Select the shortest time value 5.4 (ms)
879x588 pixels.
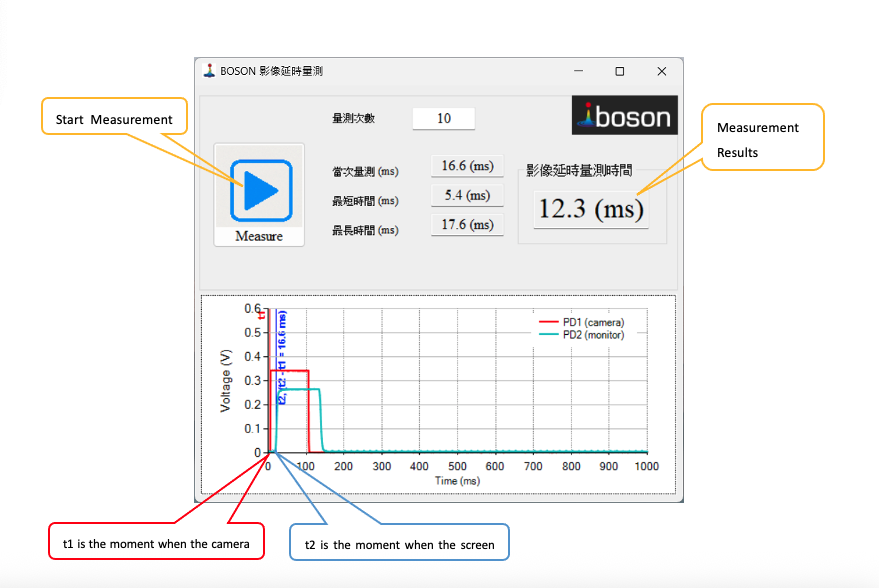click(467, 195)
